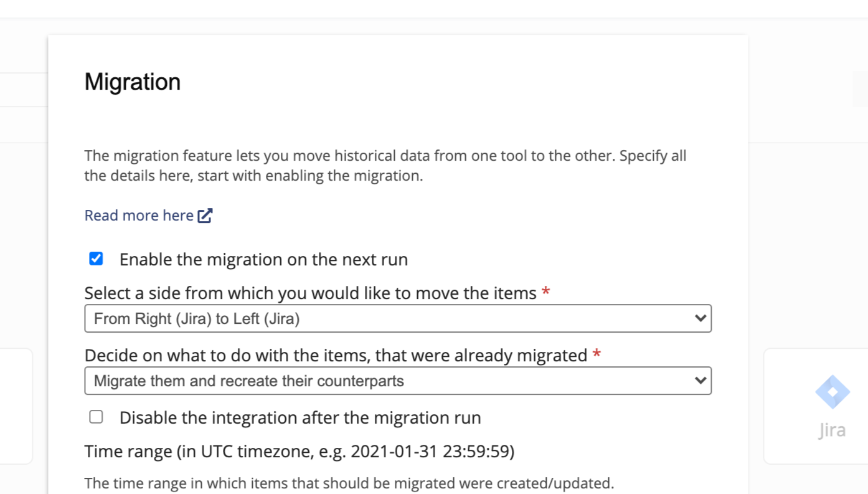
Task: Click the chevron on the Migrate them dropdown
Action: pos(700,381)
